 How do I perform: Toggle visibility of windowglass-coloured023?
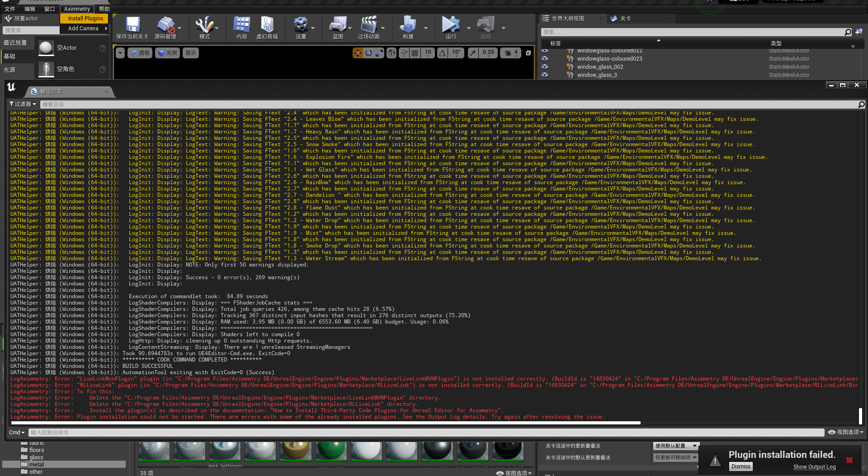pos(545,58)
